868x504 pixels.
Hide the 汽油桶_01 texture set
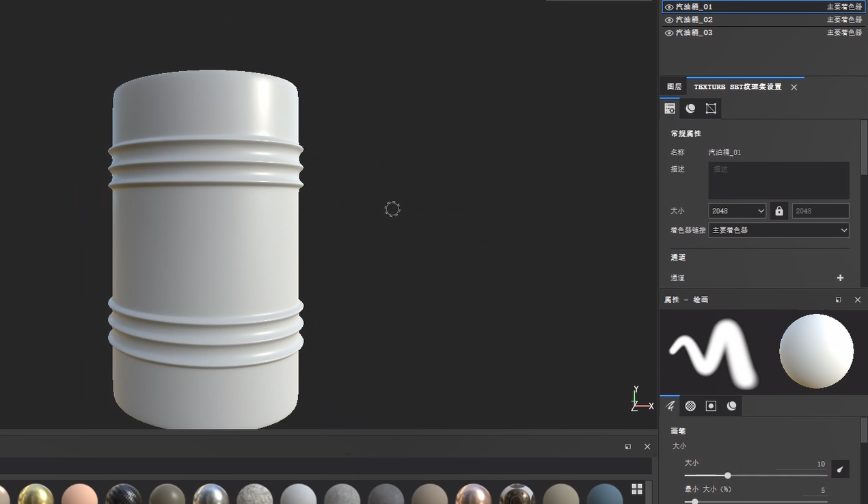(x=669, y=7)
